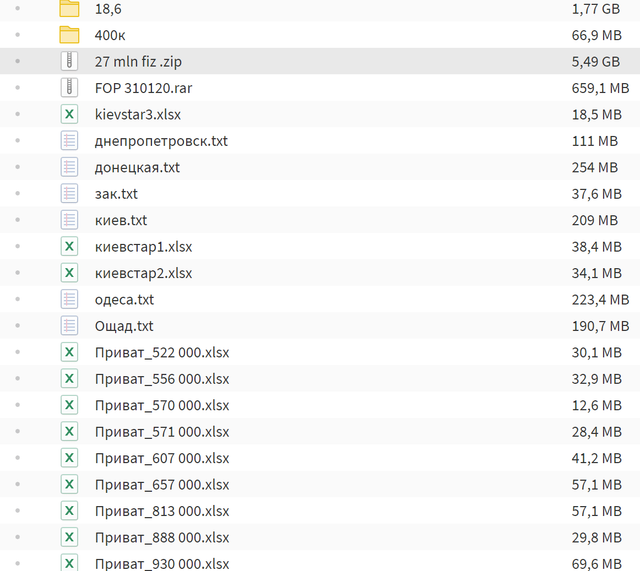Click the 18,5 MB size value
Screen dimensions: 640x571
(596, 115)
